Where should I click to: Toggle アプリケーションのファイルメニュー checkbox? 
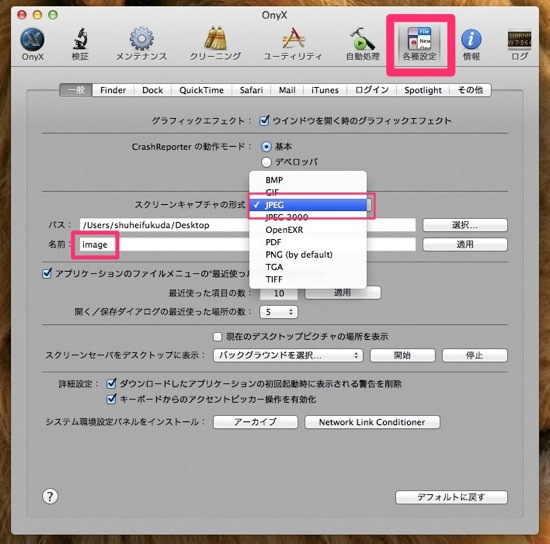[47, 274]
